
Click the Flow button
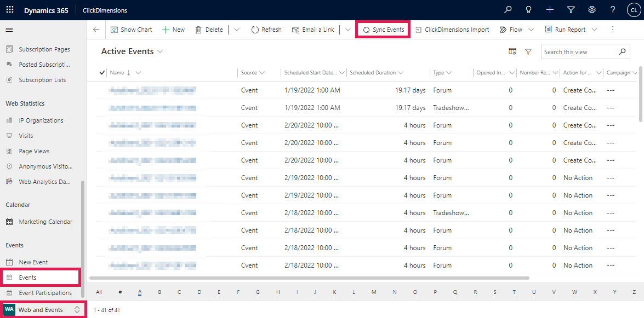point(511,30)
